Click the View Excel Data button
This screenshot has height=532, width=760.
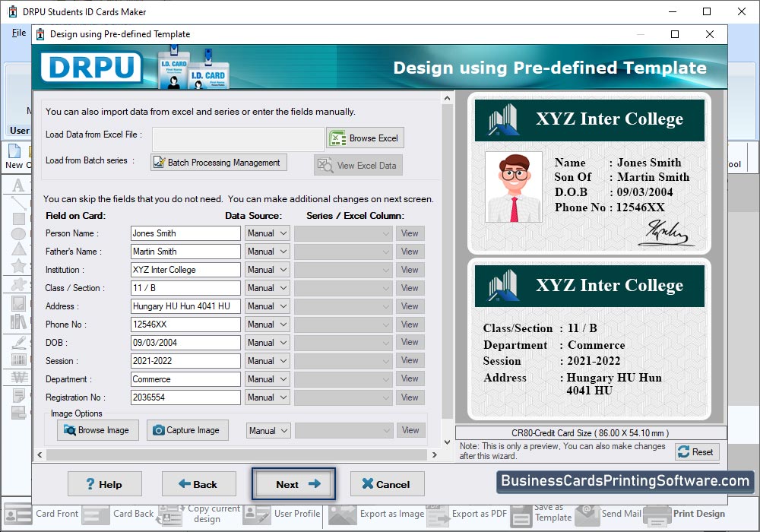click(x=358, y=165)
